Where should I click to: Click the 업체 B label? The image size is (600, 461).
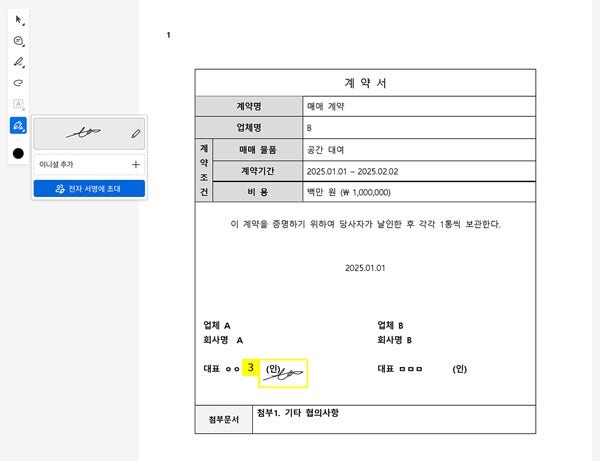tap(391, 326)
